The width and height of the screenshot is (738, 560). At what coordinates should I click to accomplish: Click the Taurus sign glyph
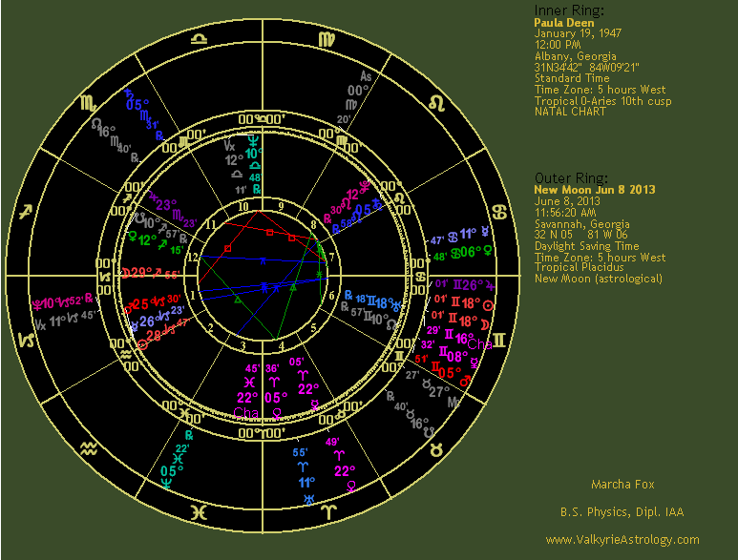[437, 446]
